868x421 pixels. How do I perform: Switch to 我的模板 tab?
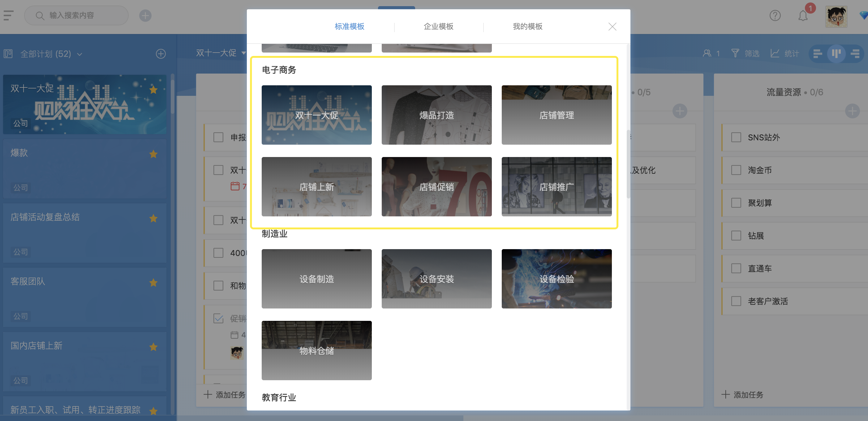(x=527, y=26)
